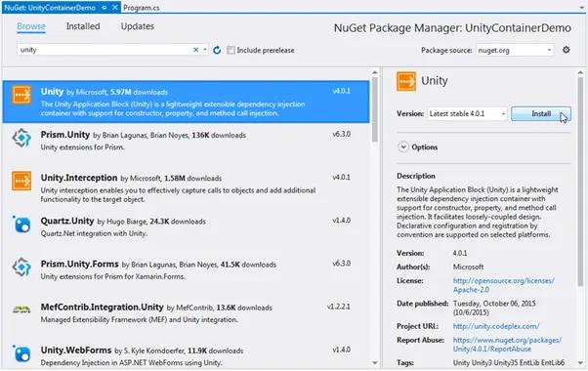This screenshot has height=371, width=588.
Task: Expand the Options section
Action: point(403,146)
